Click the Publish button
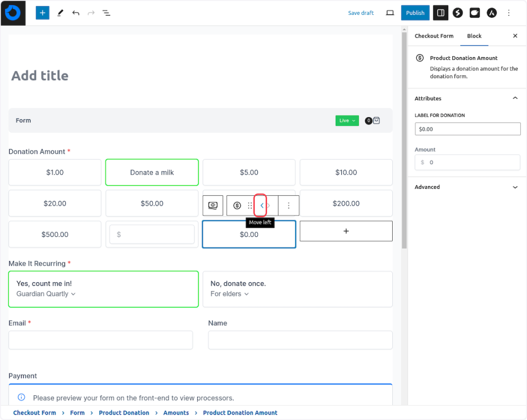 [x=415, y=13]
